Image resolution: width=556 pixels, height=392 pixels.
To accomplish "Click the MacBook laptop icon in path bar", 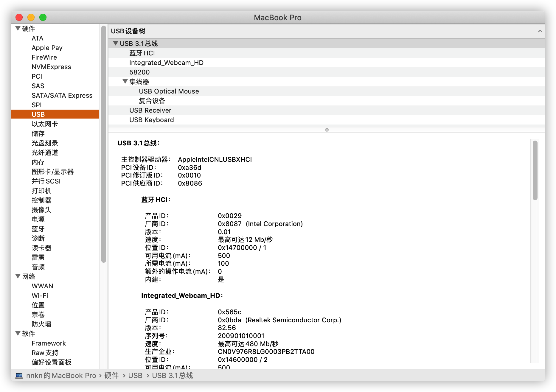I will [x=19, y=376].
